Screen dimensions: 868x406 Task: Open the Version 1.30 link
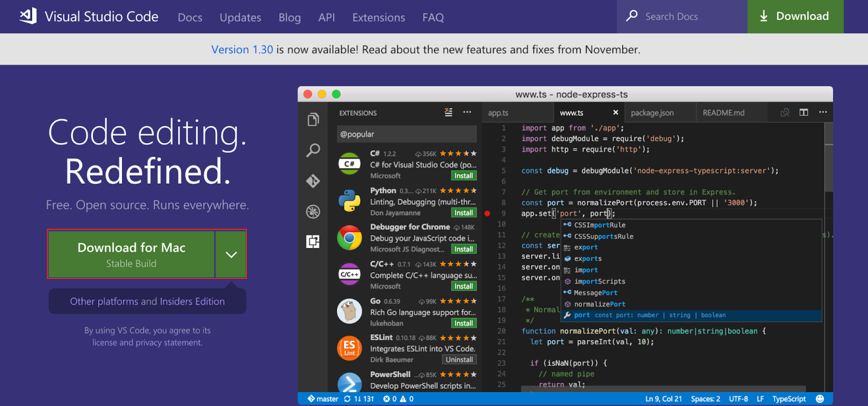[242, 49]
